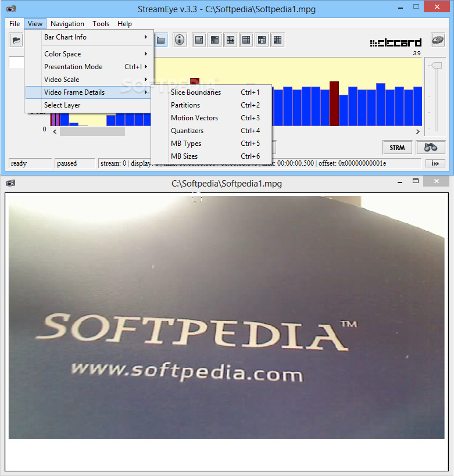
Task: Click the StreamEye title bar eye icon
Action: coord(11,9)
